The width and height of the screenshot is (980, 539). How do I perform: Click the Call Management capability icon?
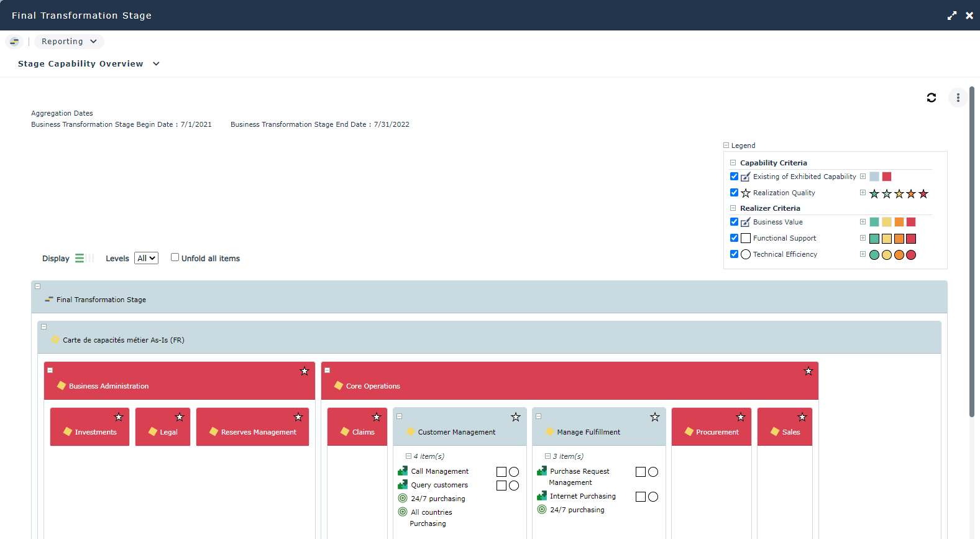(x=403, y=471)
